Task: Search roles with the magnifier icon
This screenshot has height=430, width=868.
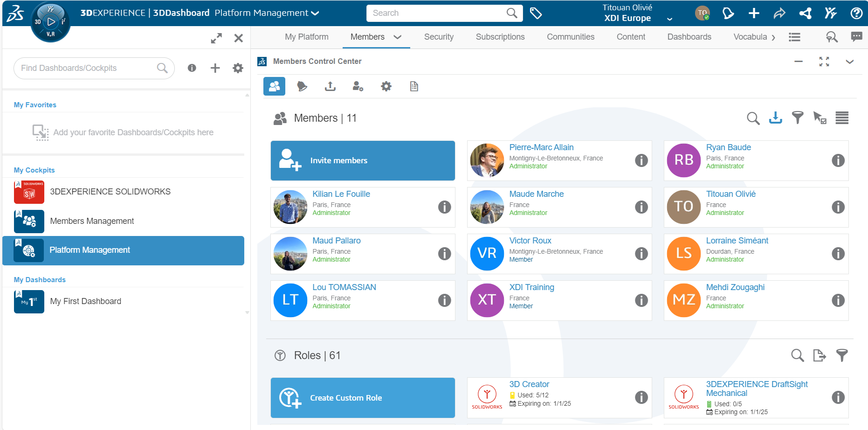Action: point(797,355)
